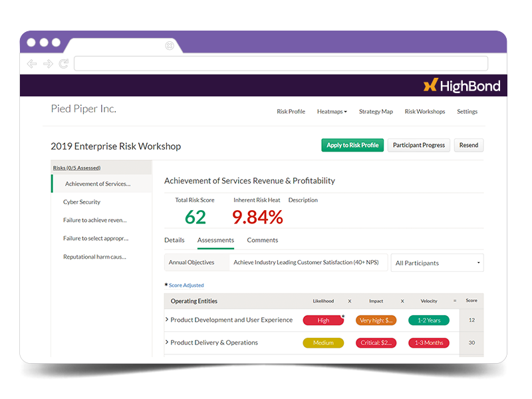The height and width of the screenshot is (399, 532).
Task: Open the All Participants dropdown
Action: [x=437, y=263]
